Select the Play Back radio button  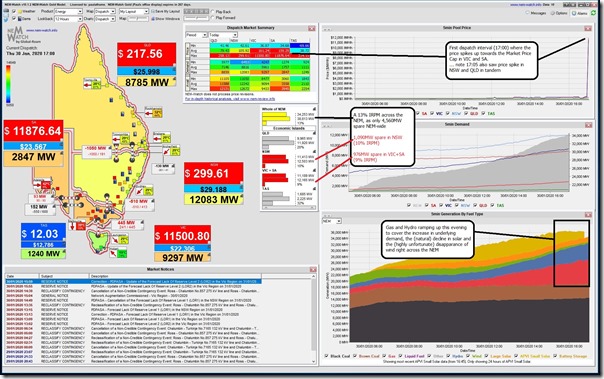pos(213,12)
